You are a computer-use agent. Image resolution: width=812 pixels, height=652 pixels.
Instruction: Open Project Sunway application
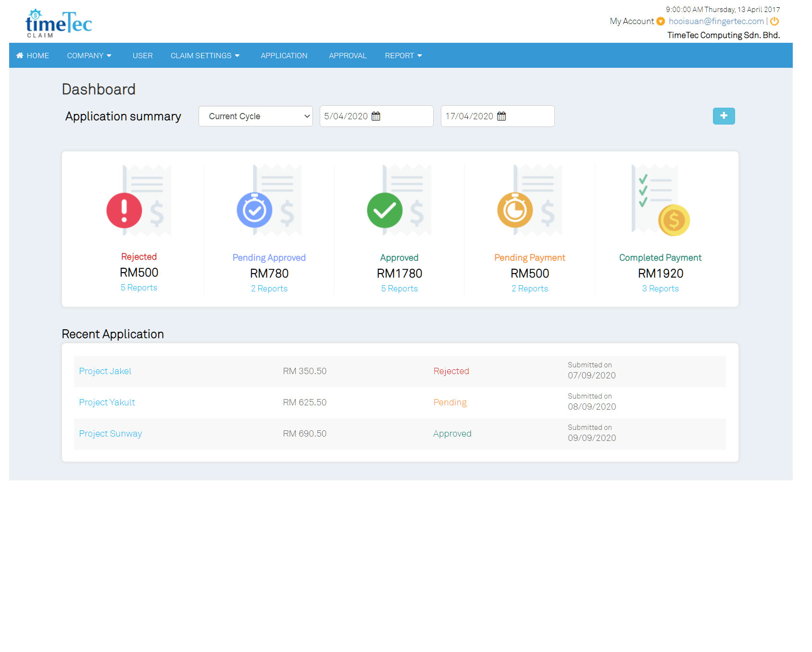pyautogui.click(x=111, y=434)
